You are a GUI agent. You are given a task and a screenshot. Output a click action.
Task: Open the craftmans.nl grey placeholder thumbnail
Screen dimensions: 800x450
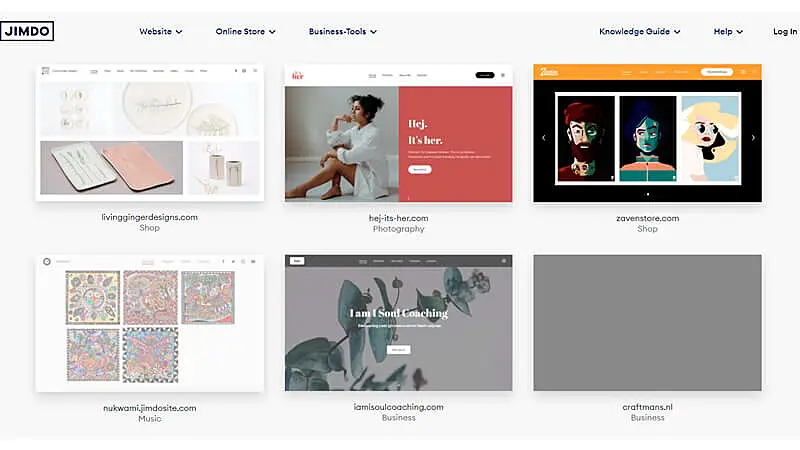click(647, 323)
